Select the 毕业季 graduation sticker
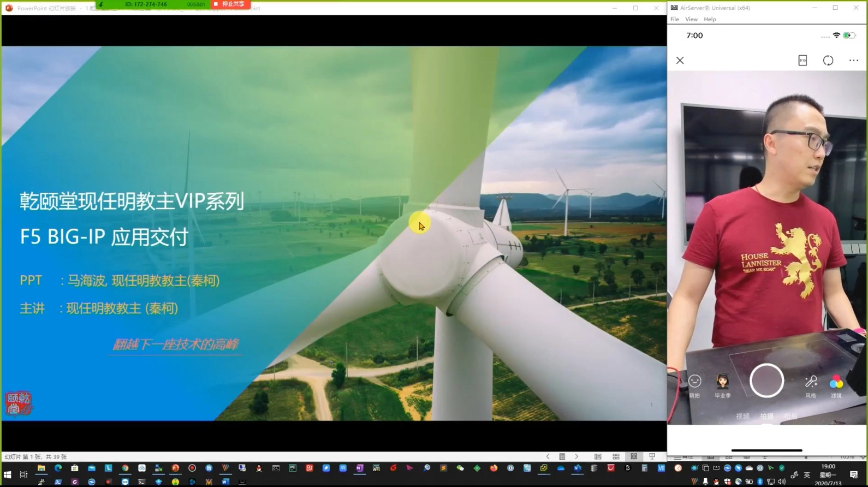Viewport: 868px width, 487px height. [722, 382]
